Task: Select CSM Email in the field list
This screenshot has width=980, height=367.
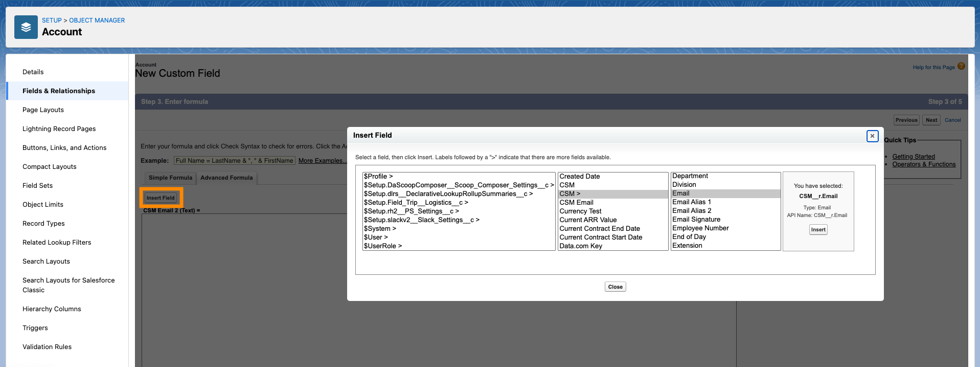Action: click(x=613, y=203)
